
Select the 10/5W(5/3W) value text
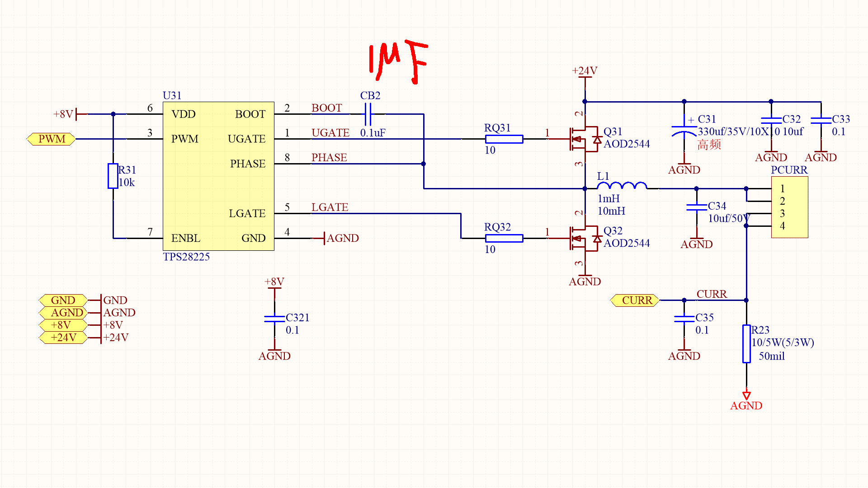(x=783, y=342)
